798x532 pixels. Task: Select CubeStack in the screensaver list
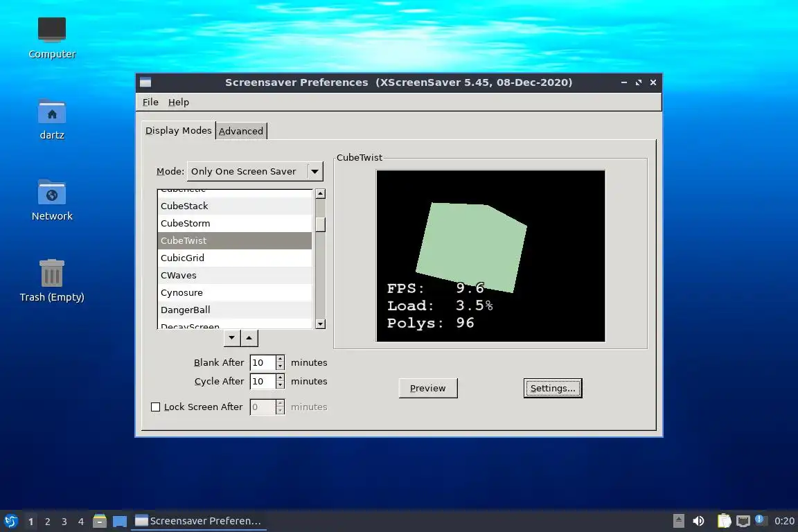point(235,206)
